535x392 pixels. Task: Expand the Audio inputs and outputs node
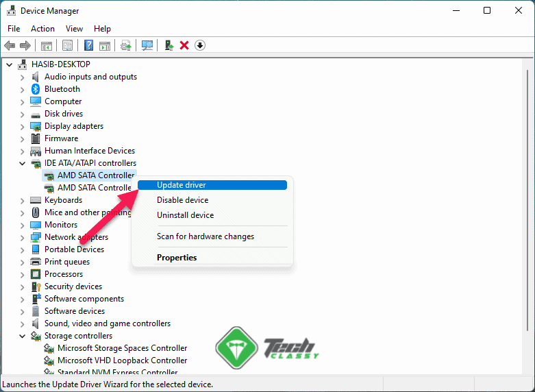point(22,77)
